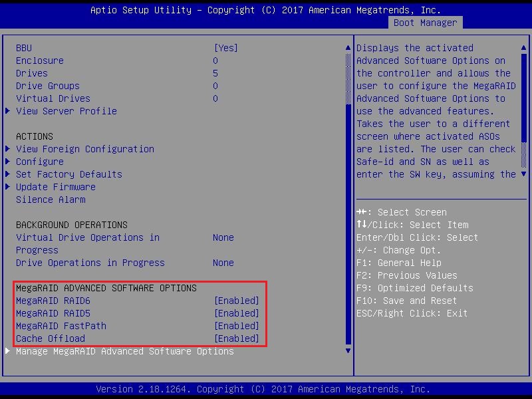Open View Foreign Configuration entry
This screenshot has height=399, width=532.
[x=84, y=149]
